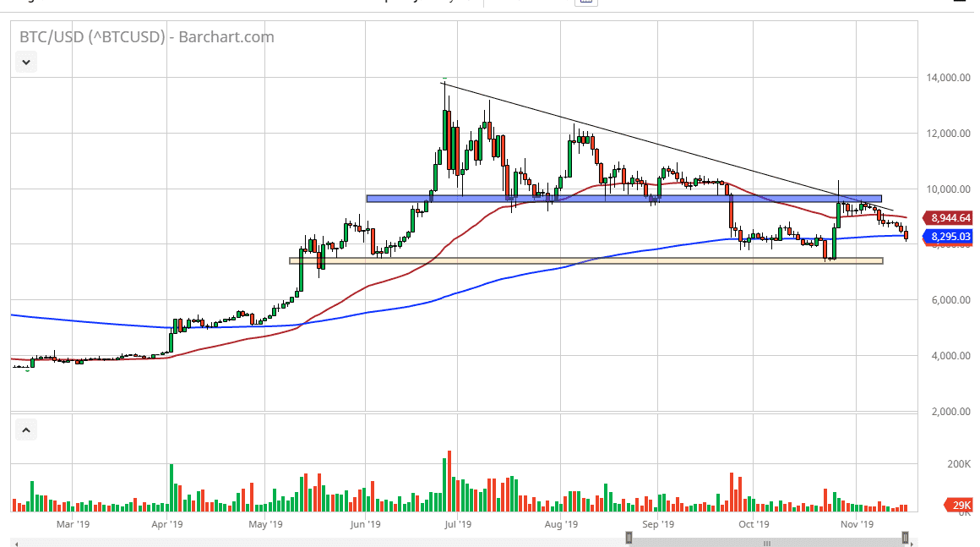Click the Apr '19 date label
Viewport: 980px width, 547px height.
[167, 524]
